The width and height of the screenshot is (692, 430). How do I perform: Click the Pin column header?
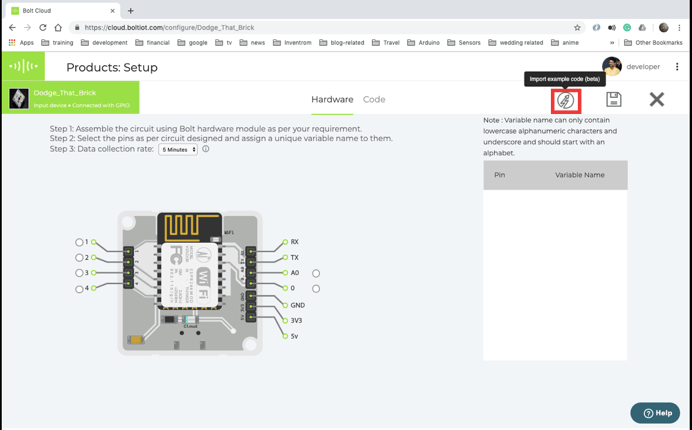coord(500,175)
